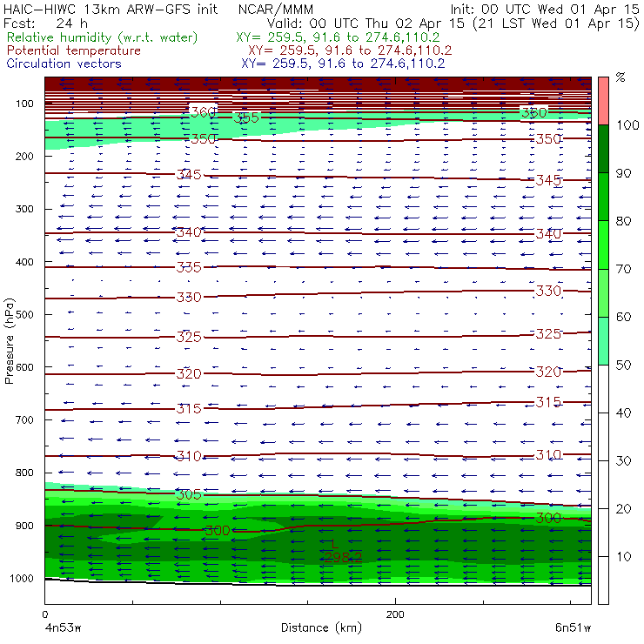Click the 'Distance (km)' axis title

pyautogui.click(x=321, y=628)
